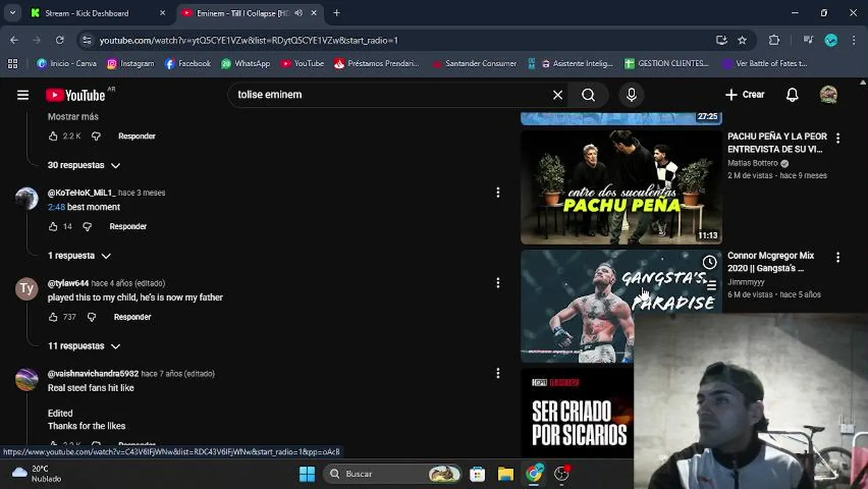The width and height of the screenshot is (868, 489).
Task: Jump to 2:48 timestamp link
Action: coord(56,207)
